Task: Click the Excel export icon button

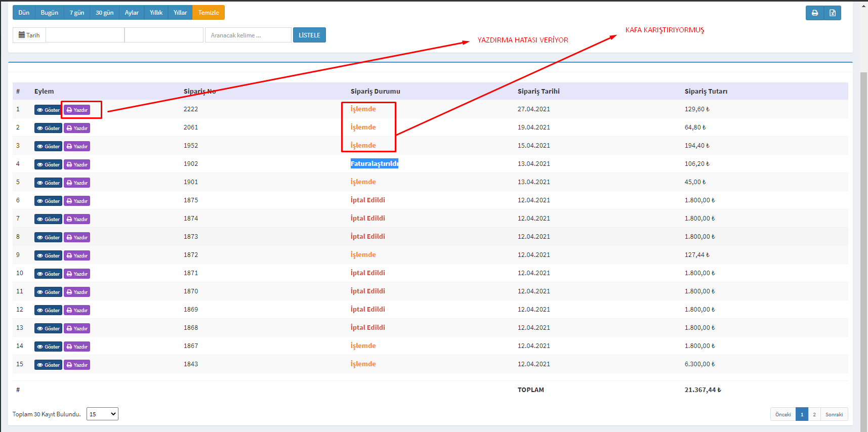Action: coord(832,13)
